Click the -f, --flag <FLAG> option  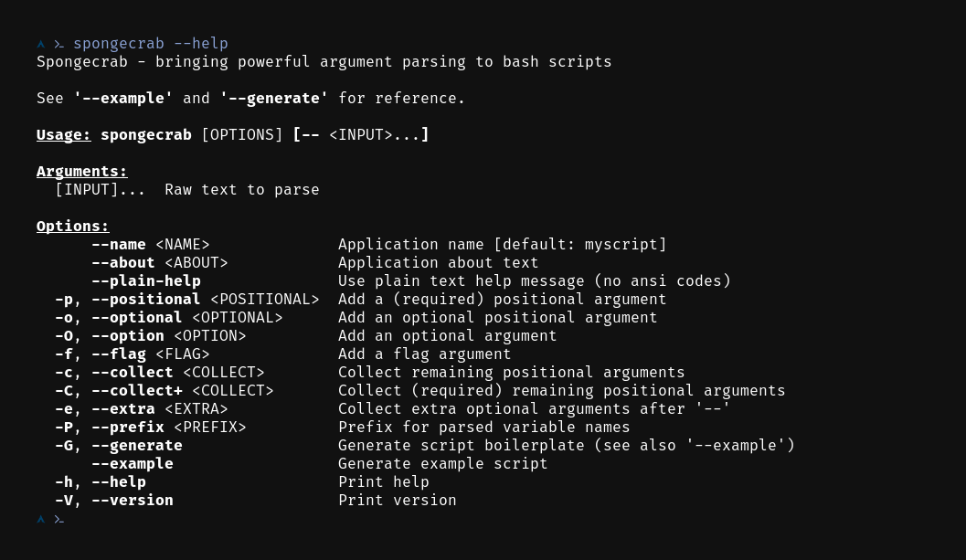point(133,354)
